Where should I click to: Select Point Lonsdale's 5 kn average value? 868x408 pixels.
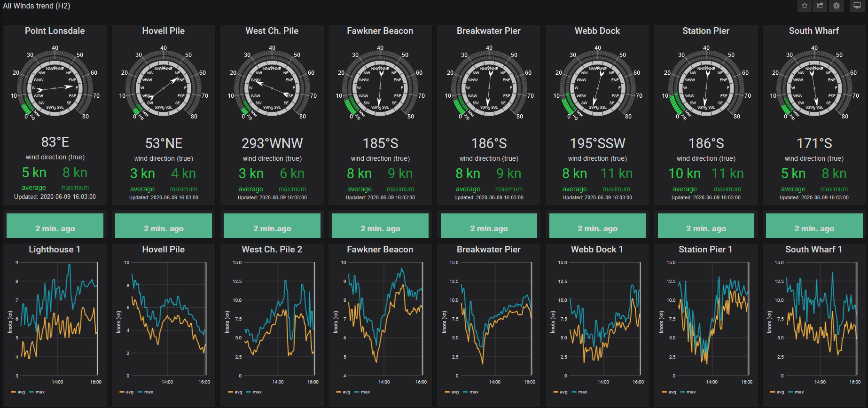click(x=34, y=173)
